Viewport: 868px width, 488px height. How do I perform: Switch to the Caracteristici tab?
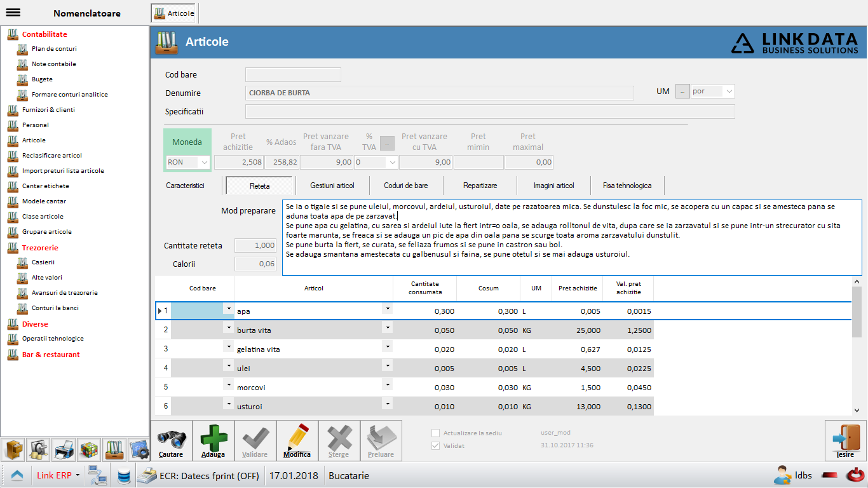coord(185,186)
